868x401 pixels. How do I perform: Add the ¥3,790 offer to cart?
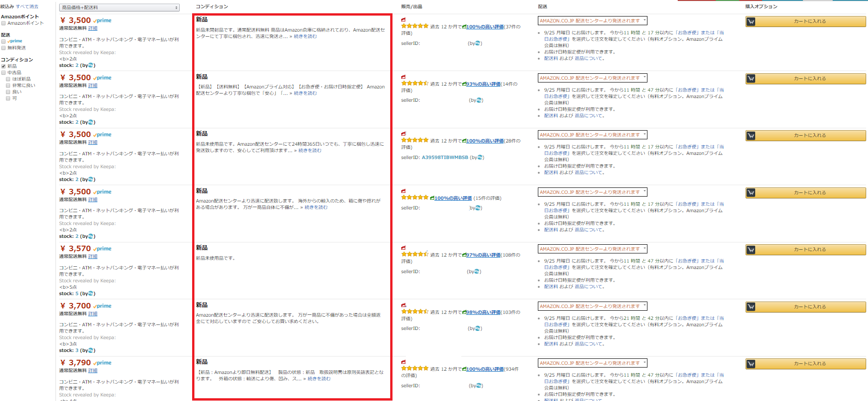tap(806, 363)
